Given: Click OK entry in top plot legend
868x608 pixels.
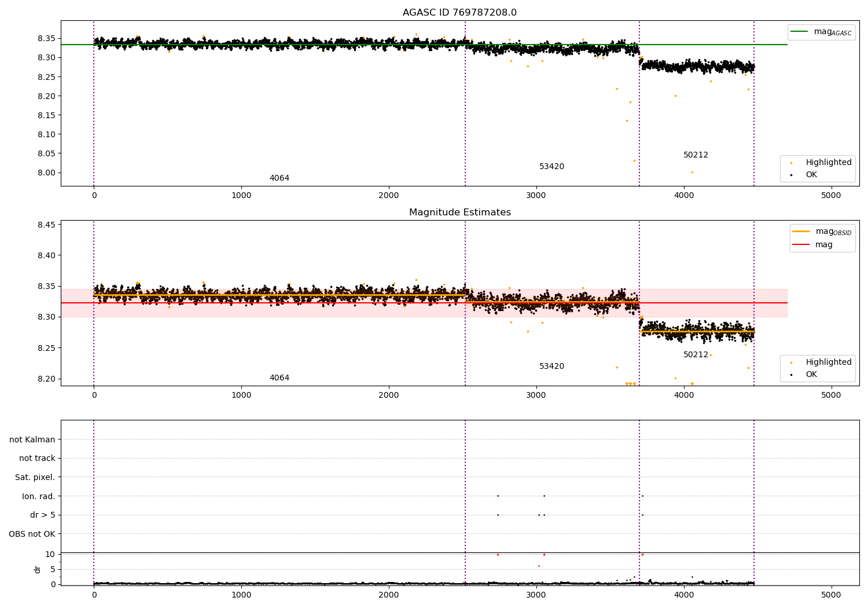Looking at the screenshot, I should [x=804, y=174].
